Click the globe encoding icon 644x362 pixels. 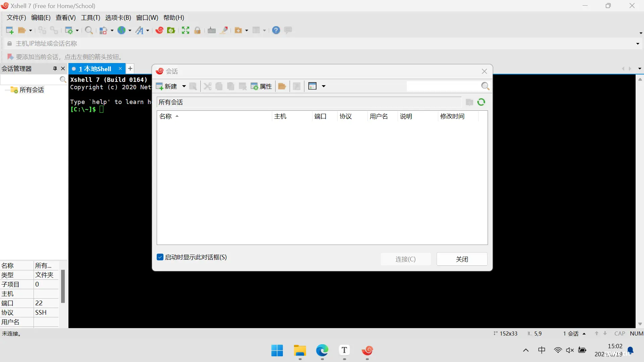click(121, 31)
